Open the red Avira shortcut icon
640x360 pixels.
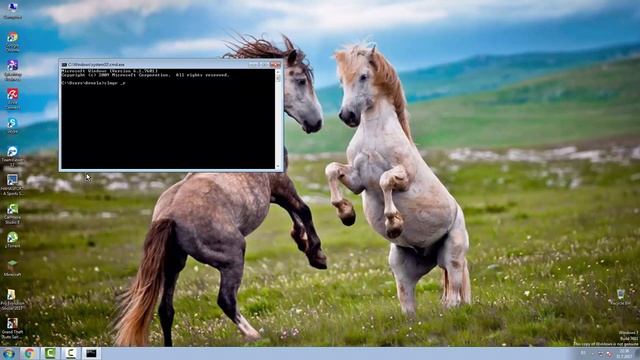(x=13, y=98)
